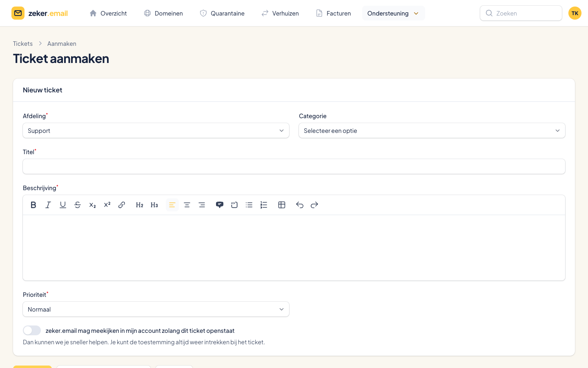
Task: Apply the H2 heading style
Action: [140, 205]
